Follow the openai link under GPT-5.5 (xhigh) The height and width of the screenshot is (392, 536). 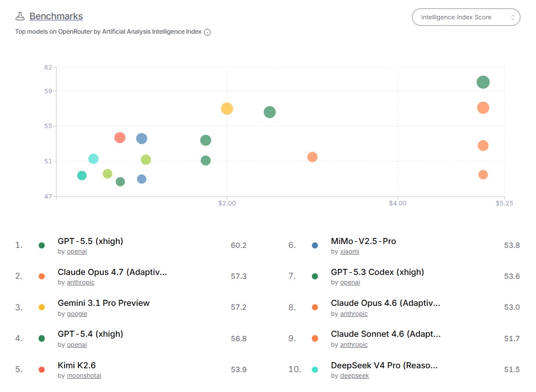[x=77, y=252]
